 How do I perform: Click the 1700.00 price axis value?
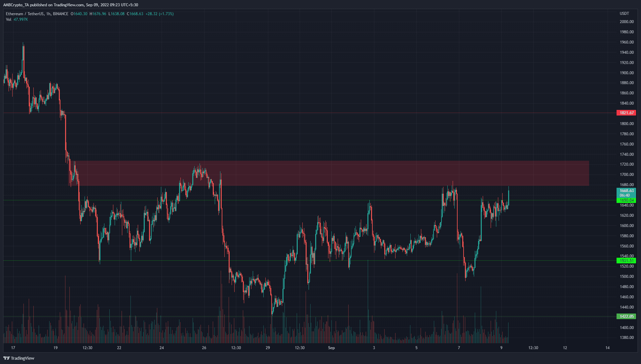point(627,175)
